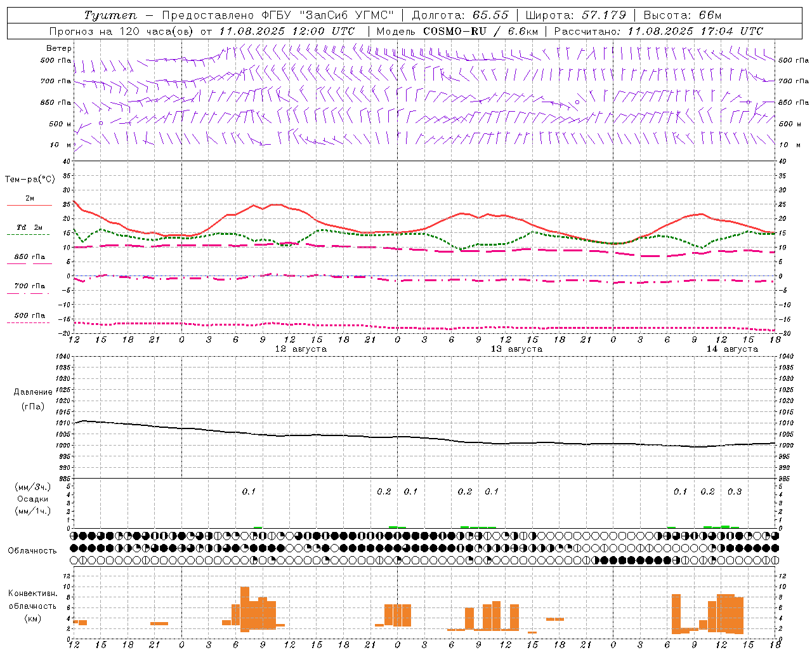812x650 pixels.
Task: Click the "Долгота: 65.55" header value
Action: point(460,15)
